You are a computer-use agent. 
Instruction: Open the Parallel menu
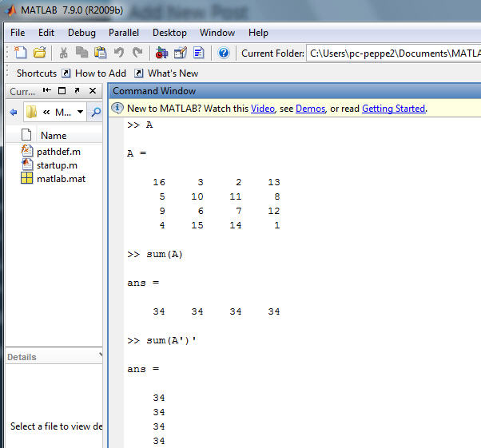point(124,33)
